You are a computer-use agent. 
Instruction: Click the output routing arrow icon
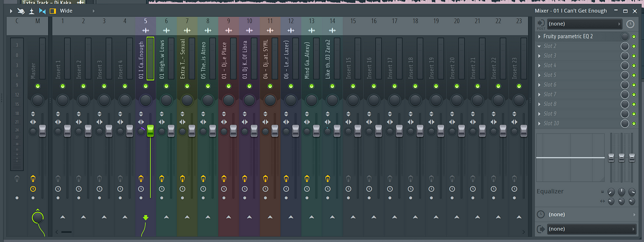tap(540, 229)
